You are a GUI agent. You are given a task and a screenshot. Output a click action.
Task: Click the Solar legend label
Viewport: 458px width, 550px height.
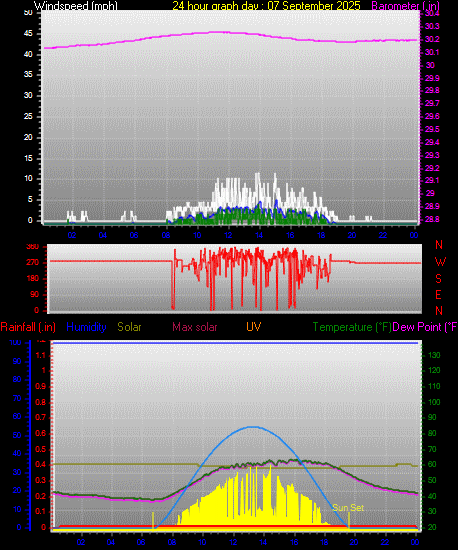pyautogui.click(x=129, y=327)
